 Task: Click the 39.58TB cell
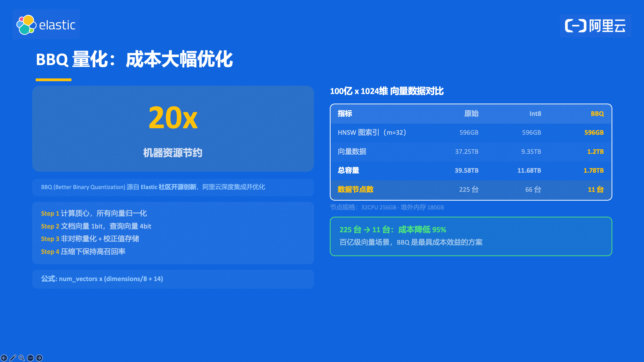(467, 170)
